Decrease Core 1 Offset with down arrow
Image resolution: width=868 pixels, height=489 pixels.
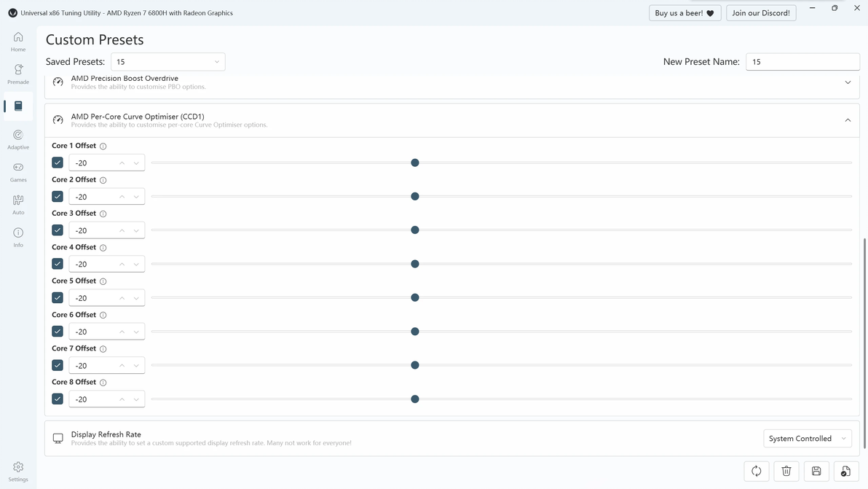tap(136, 163)
